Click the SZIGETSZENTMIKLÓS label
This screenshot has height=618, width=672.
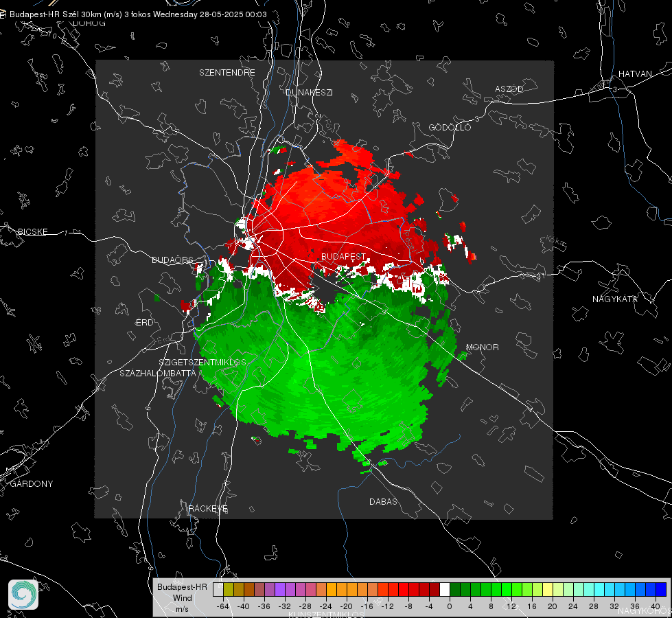pyautogui.click(x=202, y=362)
